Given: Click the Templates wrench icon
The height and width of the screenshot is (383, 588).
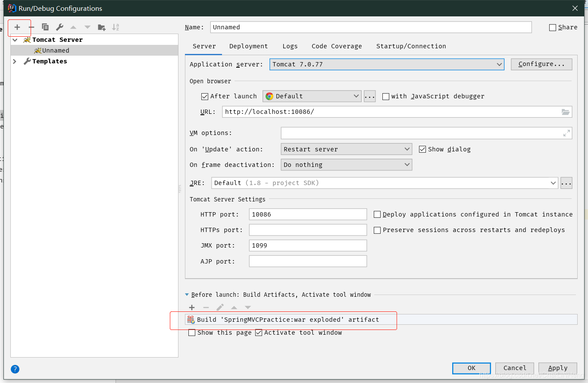Looking at the screenshot, I should click(27, 61).
